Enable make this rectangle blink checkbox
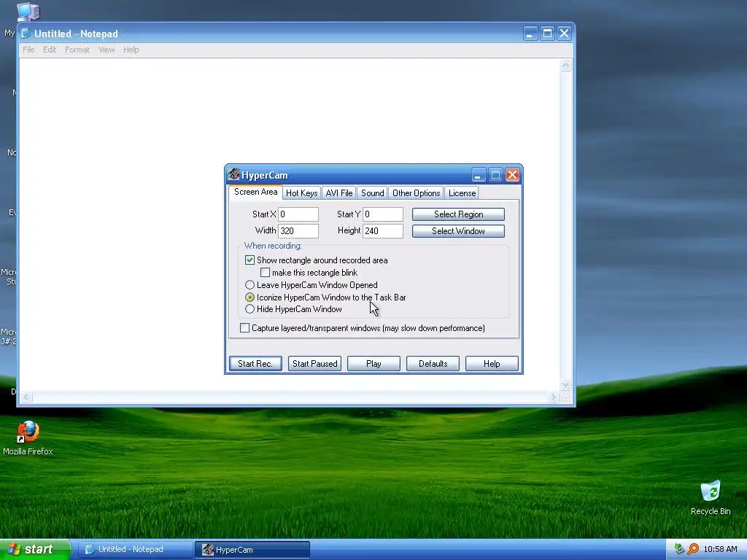Screen dimensions: 747x560 [265, 273]
